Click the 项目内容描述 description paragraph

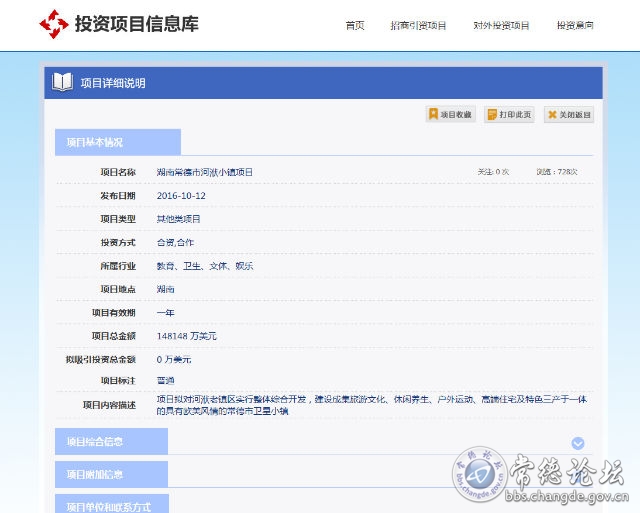point(372,405)
